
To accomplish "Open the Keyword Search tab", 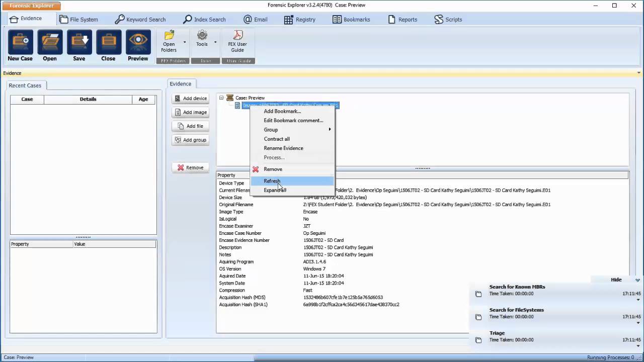I will (140, 20).
